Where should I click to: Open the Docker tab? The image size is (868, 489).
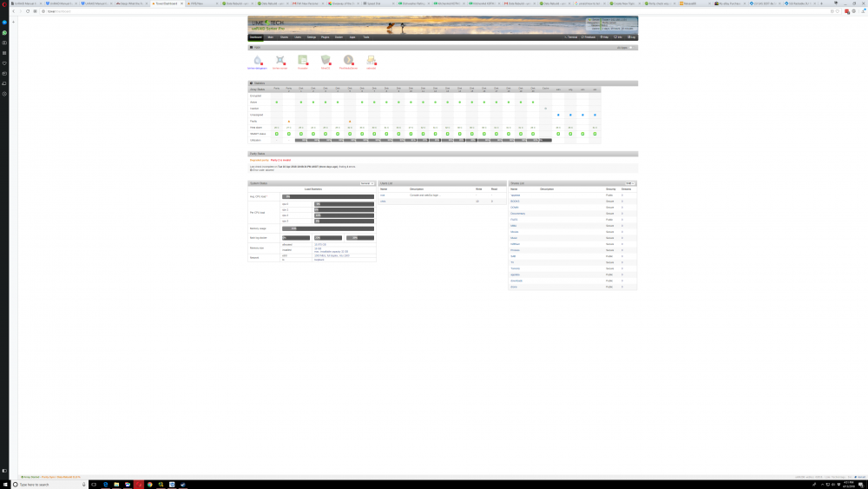pyautogui.click(x=339, y=37)
